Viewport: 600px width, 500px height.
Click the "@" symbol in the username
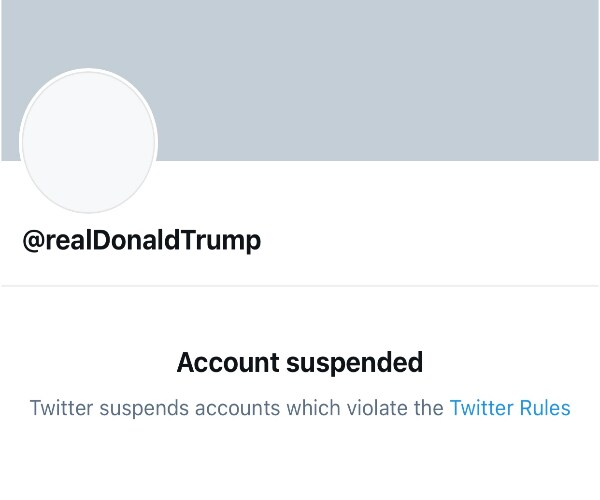coord(33,241)
